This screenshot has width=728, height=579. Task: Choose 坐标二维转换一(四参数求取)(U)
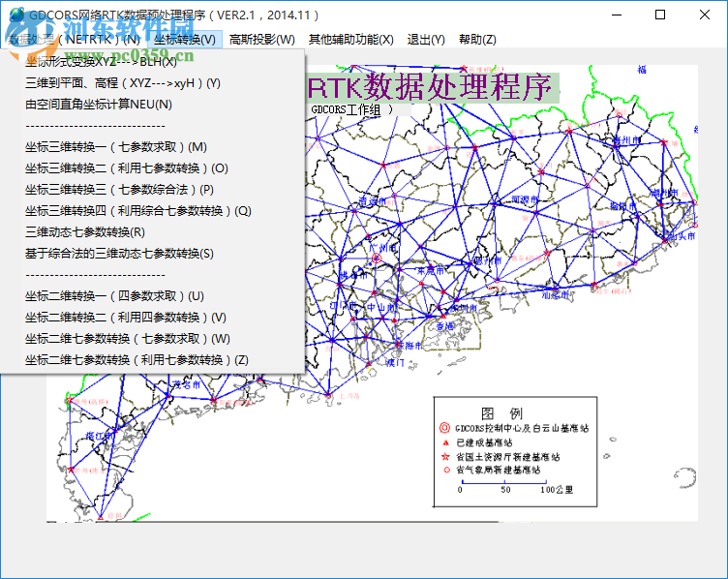(x=114, y=296)
